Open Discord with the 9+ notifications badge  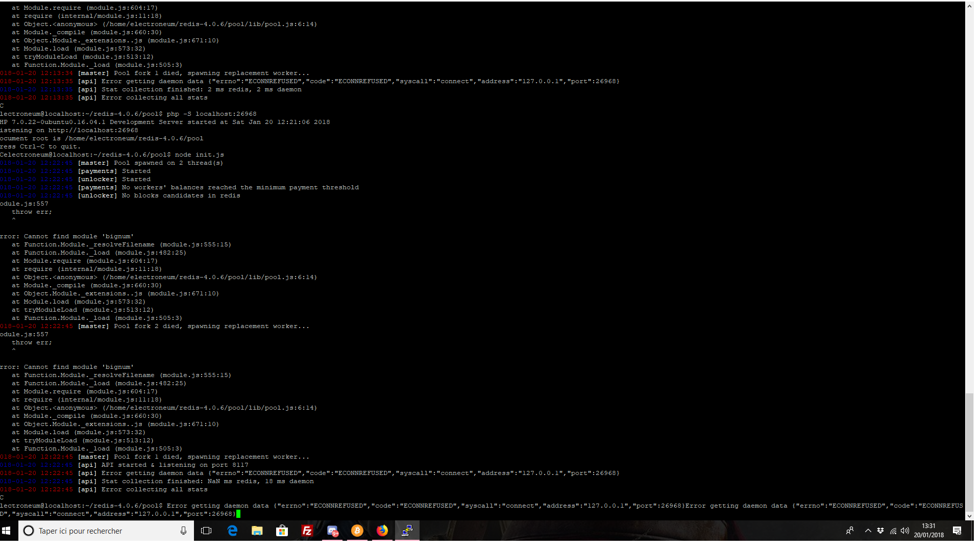[332, 531]
